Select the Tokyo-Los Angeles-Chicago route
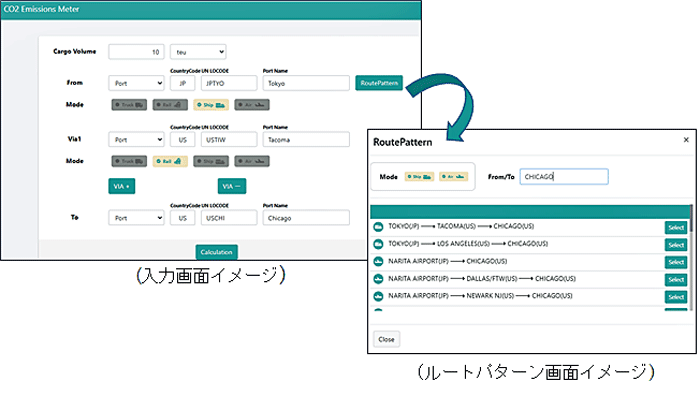 coord(676,245)
